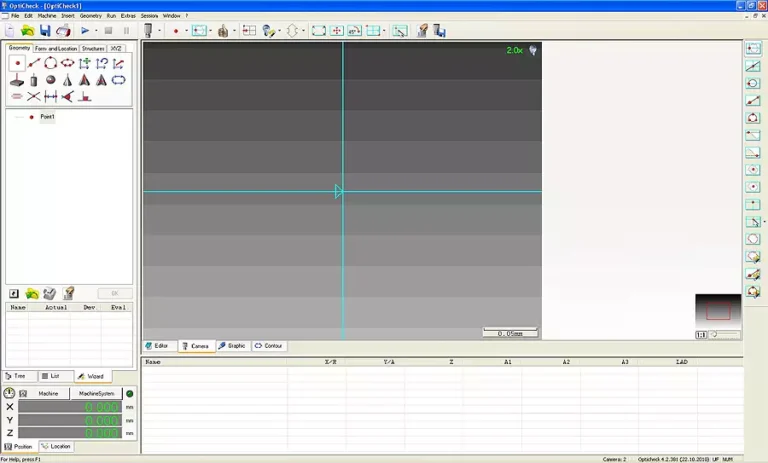The image size is (768, 463).
Task: Switch to the Contour tab
Action: [270, 346]
